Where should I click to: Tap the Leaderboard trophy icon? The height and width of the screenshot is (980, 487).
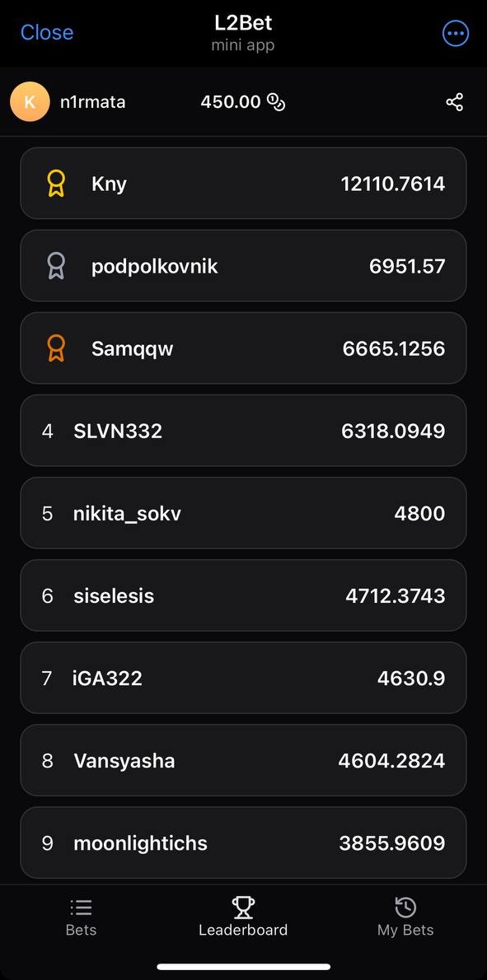pyautogui.click(x=243, y=907)
